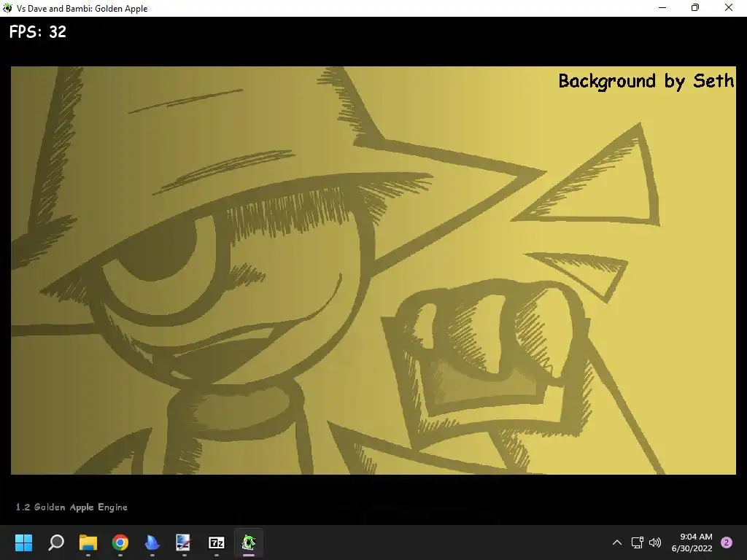This screenshot has width=747, height=560.
Task: Open the Windows Start menu
Action: 23,542
